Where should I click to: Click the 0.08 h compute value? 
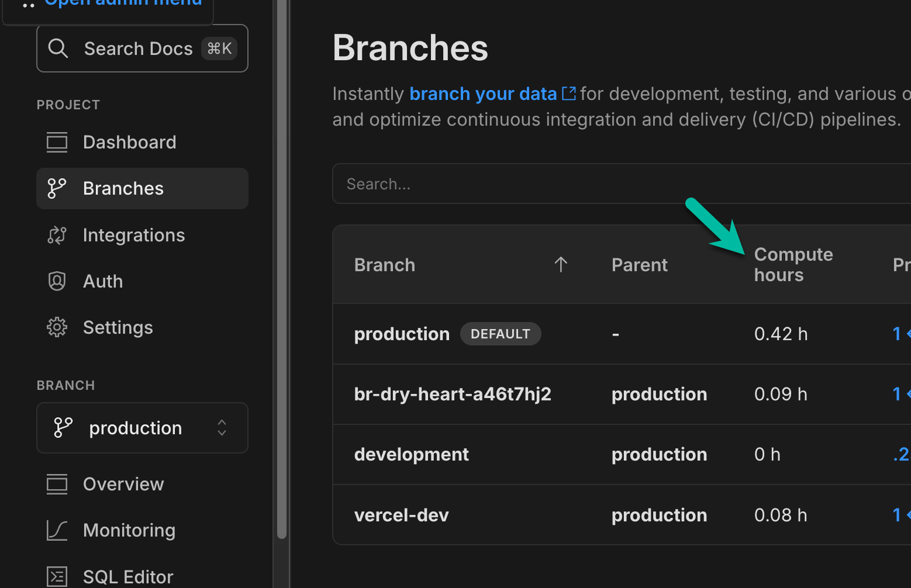781,515
